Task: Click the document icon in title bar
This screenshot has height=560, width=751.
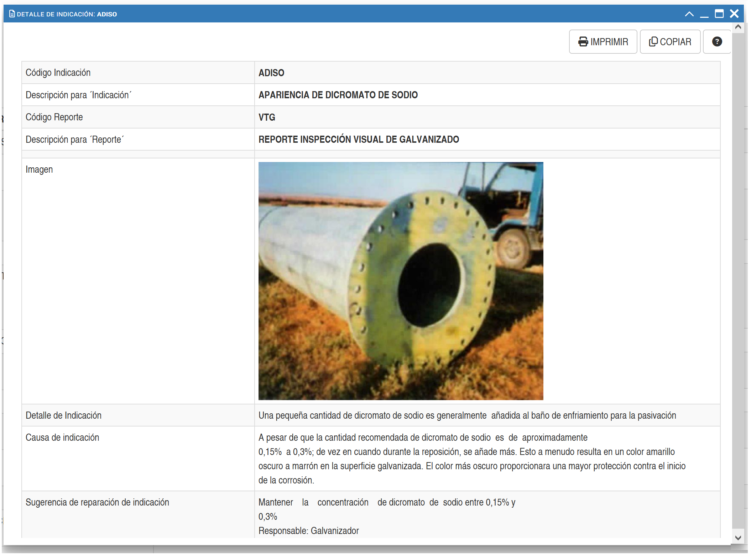Action: (x=12, y=14)
